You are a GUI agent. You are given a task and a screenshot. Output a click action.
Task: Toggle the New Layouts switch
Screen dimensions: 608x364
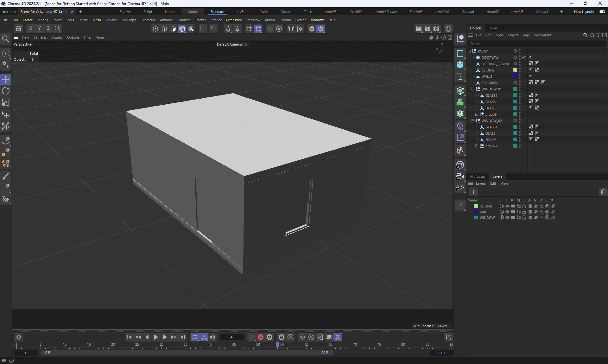coord(602,12)
